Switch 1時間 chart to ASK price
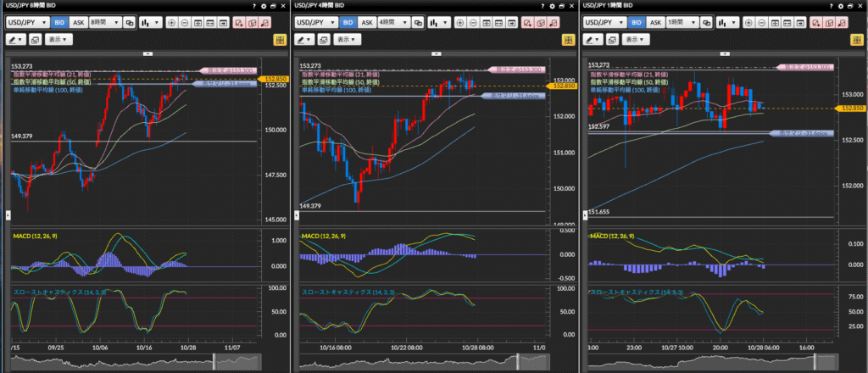Viewport: 868px width, 373px height. pyautogui.click(x=656, y=23)
